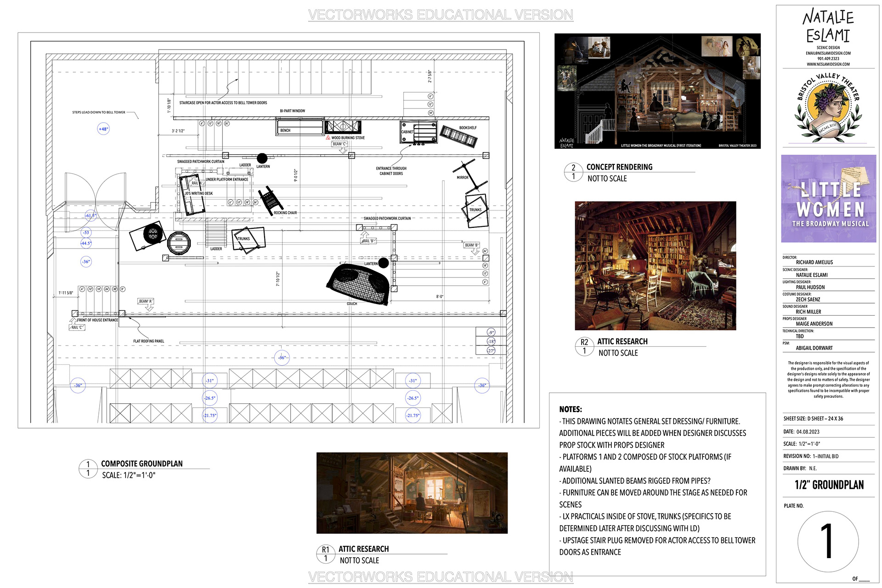882x588 pixels.
Task: Click the 1/2" GROUNDPLAN sheet title
Action: click(829, 485)
